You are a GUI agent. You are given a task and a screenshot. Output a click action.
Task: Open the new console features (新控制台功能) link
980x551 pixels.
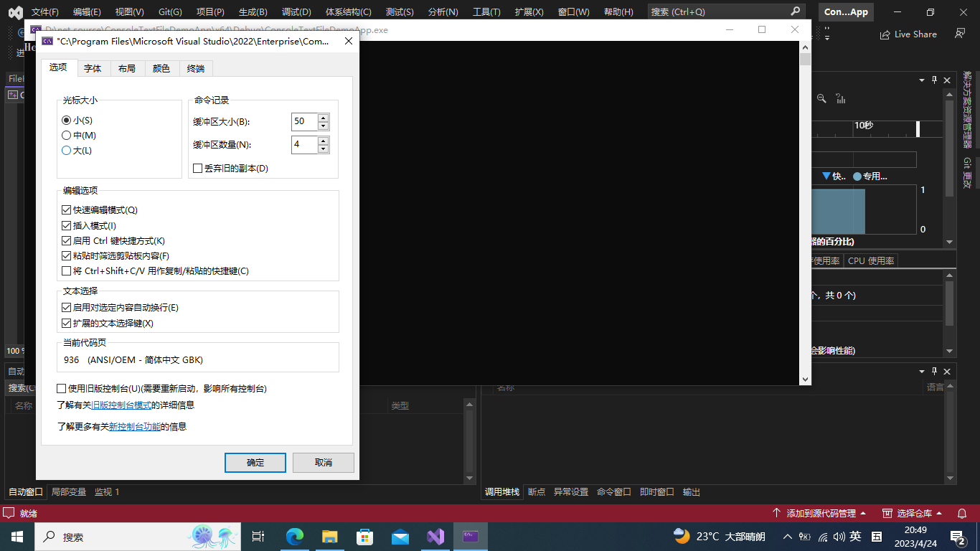(135, 427)
